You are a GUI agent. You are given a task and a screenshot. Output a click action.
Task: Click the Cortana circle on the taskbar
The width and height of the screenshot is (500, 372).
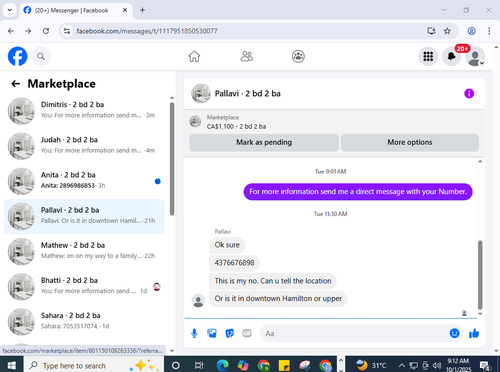pyautogui.click(x=176, y=366)
